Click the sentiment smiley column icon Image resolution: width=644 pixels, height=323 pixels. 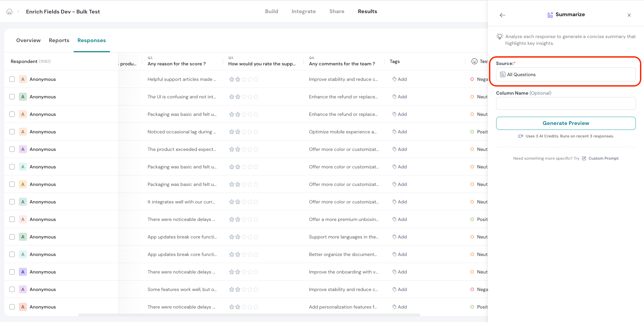pyautogui.click(x=474, y=61)
